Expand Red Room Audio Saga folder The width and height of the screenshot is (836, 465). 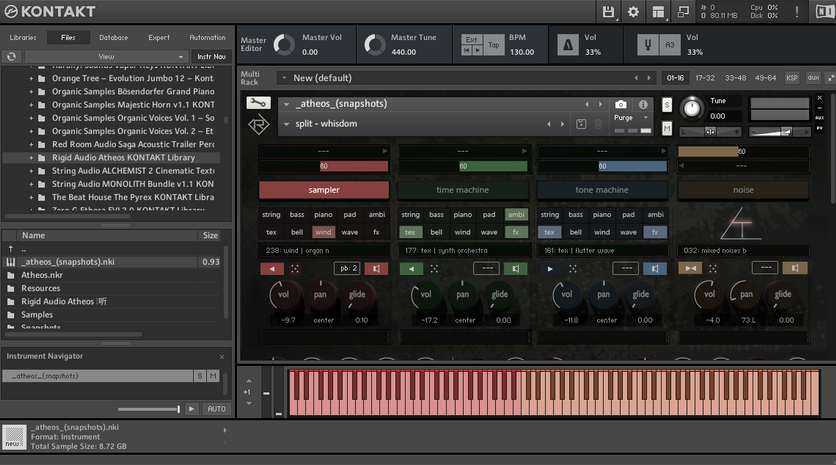31,145
